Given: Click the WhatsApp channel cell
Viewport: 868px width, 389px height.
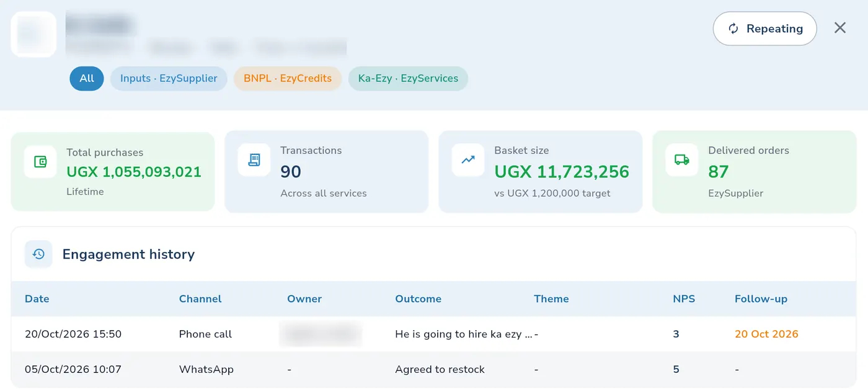Looking at the screenshot, I should click(206, 369).
